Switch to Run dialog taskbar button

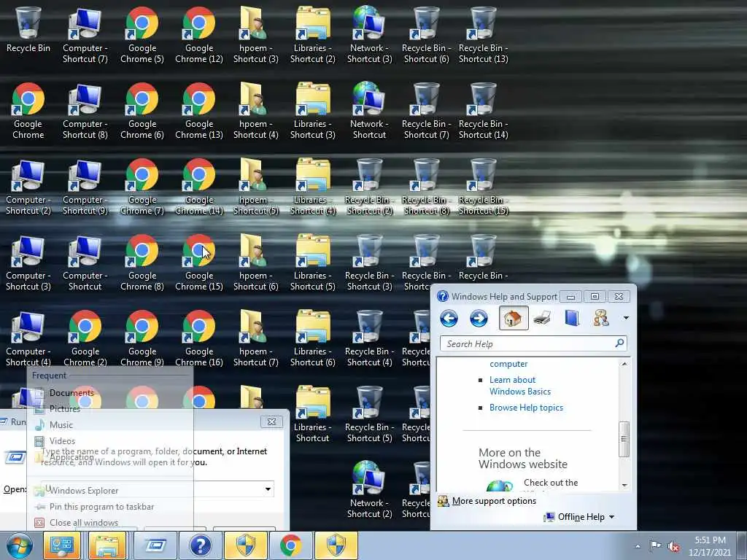pyautogui.click(x=155, y=545)
